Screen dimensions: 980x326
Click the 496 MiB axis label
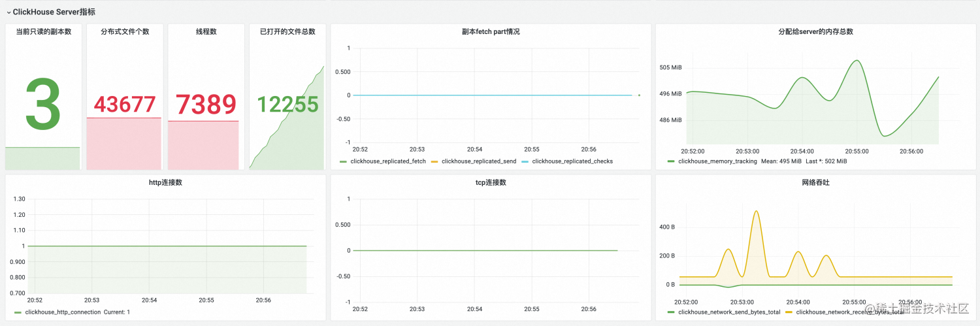point(670,94)
